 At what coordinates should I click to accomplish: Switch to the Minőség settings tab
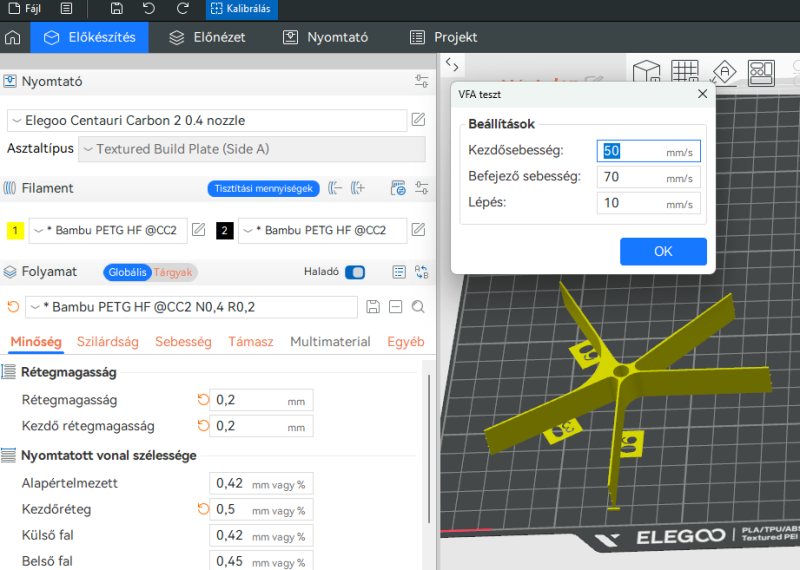click(36, 342)
